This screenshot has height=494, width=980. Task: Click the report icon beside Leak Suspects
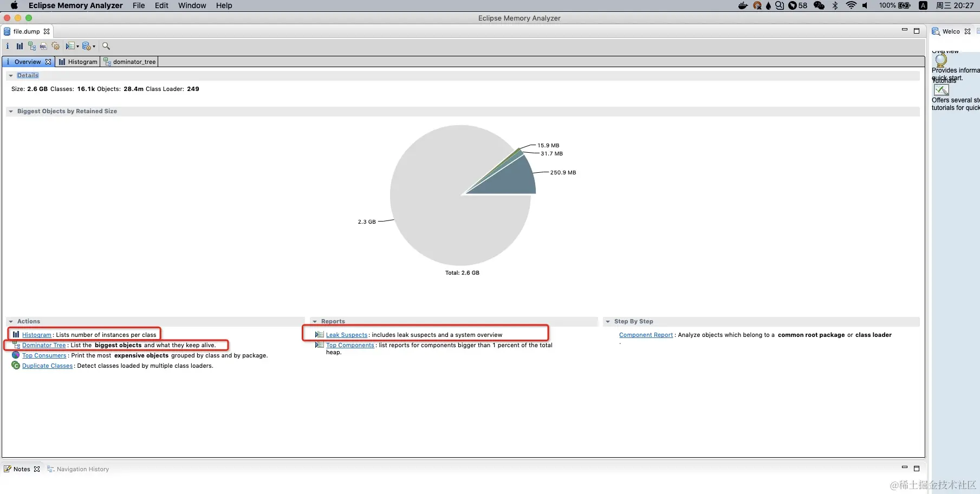[x=320, y=335]
